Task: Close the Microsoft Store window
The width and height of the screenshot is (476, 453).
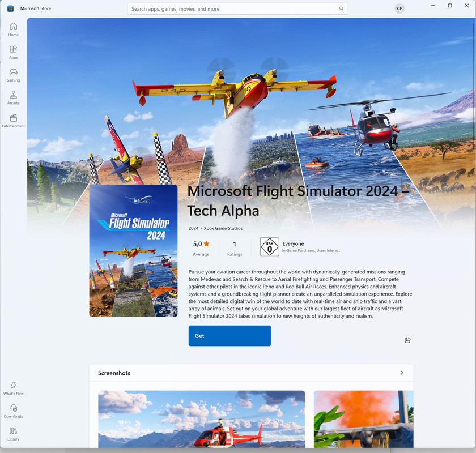Action: [x=466, y=6]
